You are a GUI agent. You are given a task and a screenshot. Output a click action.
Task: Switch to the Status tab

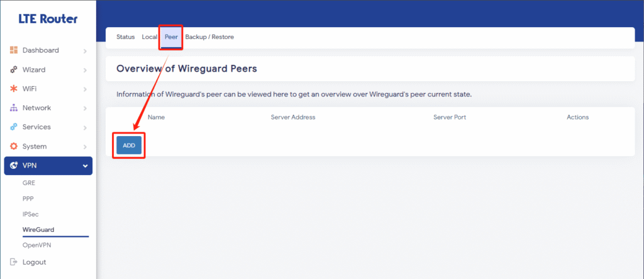[x=125, y=37]
